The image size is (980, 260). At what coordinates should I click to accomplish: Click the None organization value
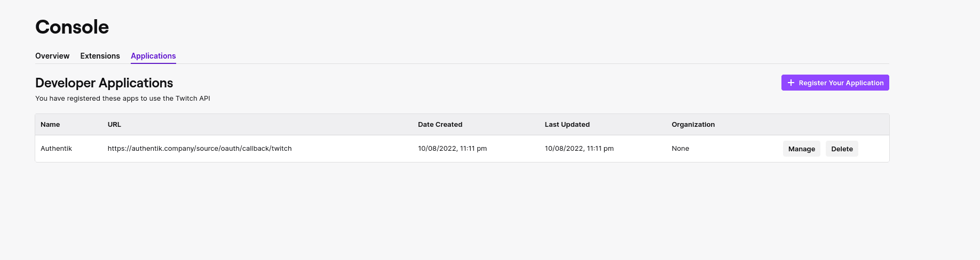680,149
